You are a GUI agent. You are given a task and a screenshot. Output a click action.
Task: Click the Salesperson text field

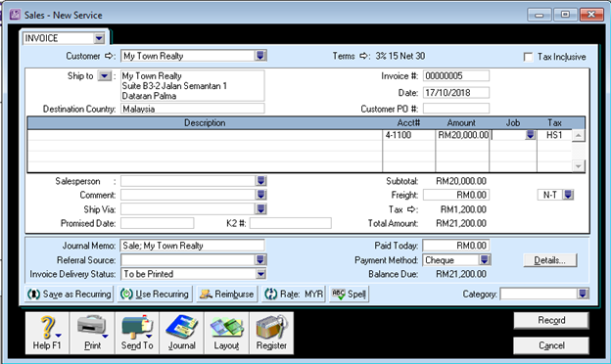(188, 181)
